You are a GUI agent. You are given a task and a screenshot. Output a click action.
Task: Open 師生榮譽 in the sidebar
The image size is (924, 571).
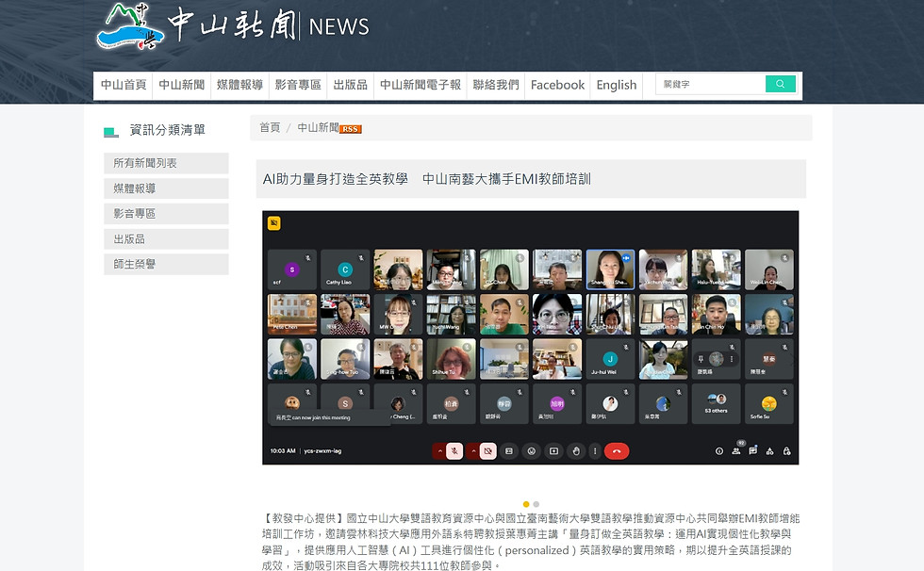click(166, 265)
